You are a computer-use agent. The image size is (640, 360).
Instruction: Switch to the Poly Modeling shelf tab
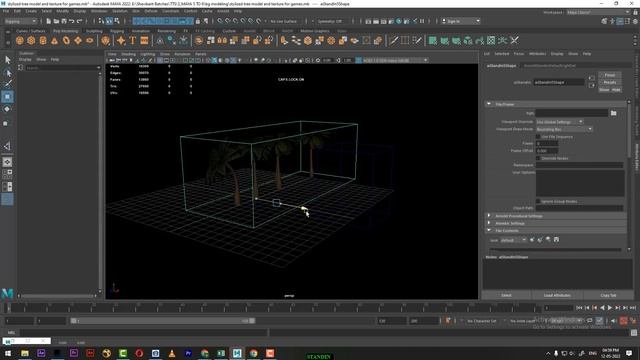[65, 31]
